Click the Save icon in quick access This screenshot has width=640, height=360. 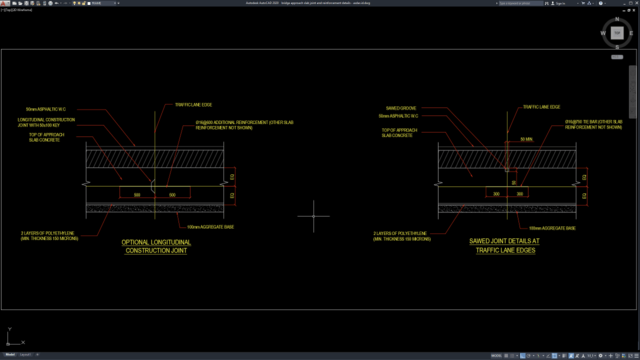click(x=27, y=3)
